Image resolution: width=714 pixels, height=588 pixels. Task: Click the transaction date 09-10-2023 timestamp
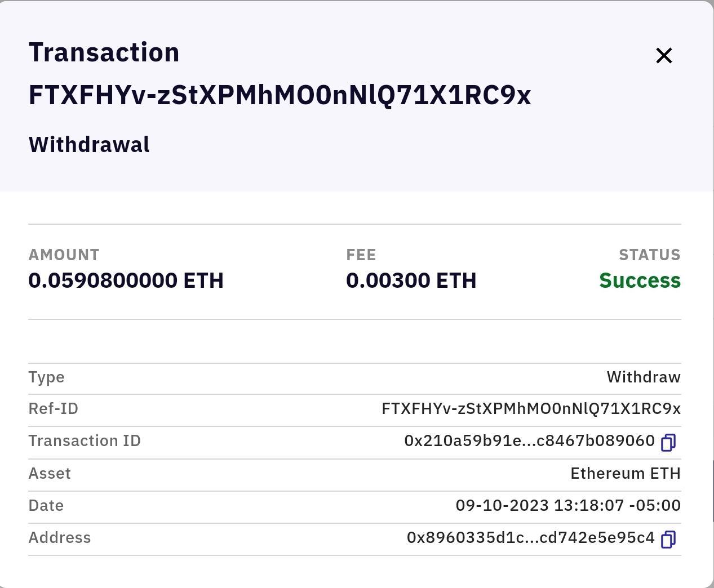[567, 505]
